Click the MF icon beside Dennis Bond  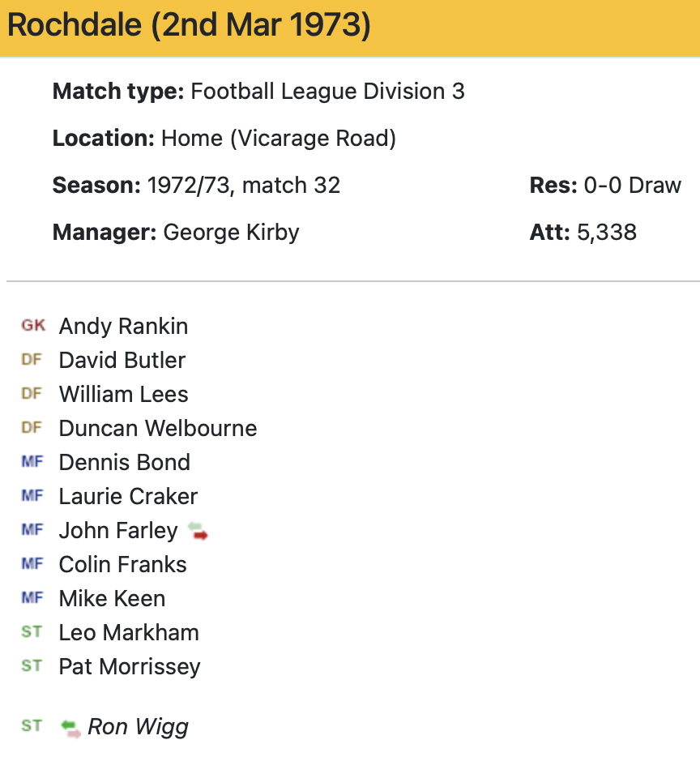tap(32, 462)
